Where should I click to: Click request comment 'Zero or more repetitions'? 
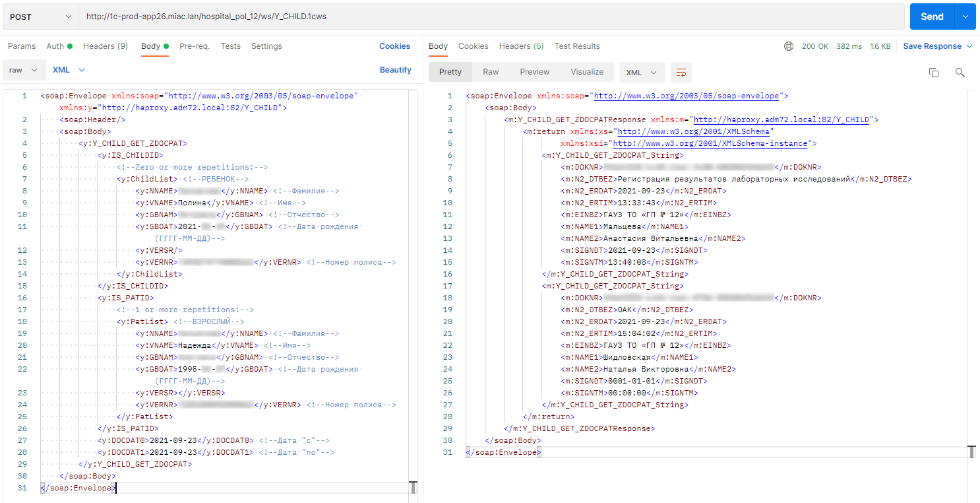point(193,167)
